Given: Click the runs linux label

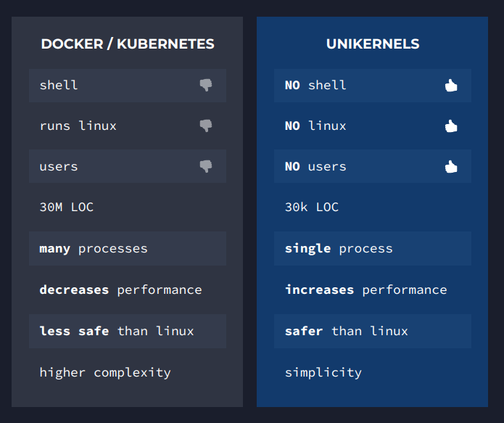Looking at the screenshot, I should coord(78,126).
